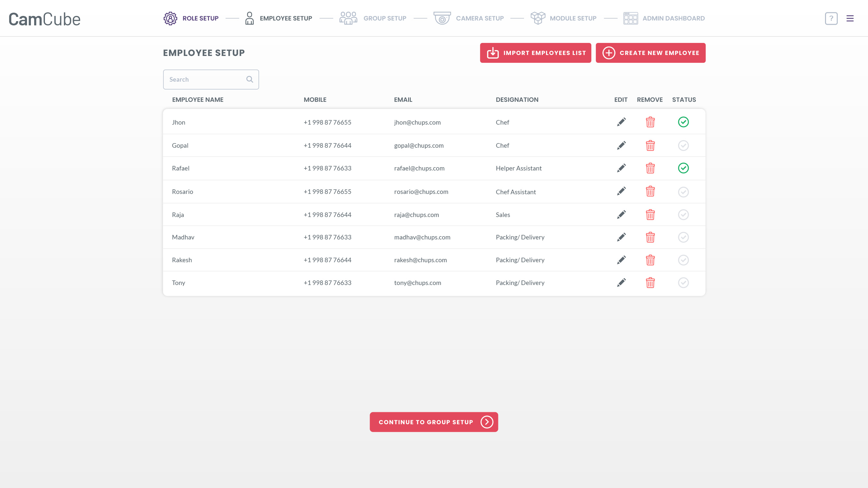Click the pencil edit icon for Jhon

621,122
